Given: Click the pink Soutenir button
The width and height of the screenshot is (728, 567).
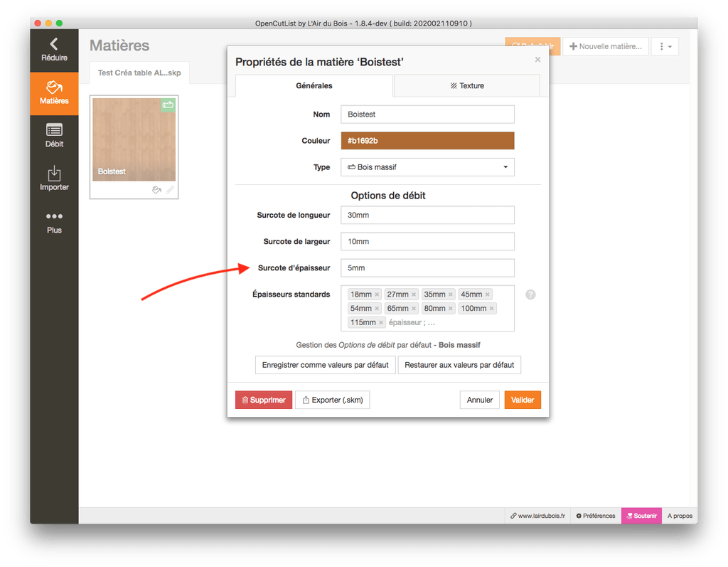Looking at the screenshot, I should tap(642, 516).
